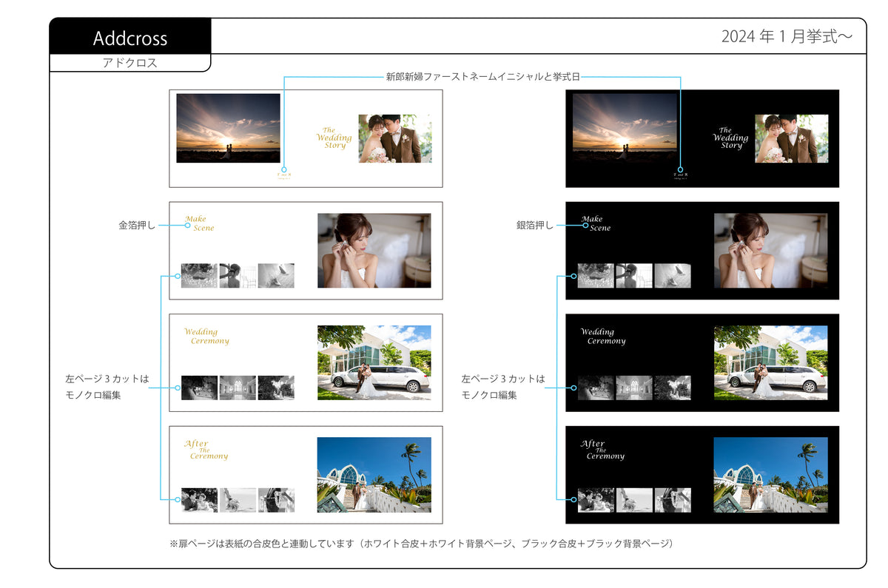Open the palm tree chapel photo on white page
This screenshot has height=588, width=888.
[x=374, y=474]
